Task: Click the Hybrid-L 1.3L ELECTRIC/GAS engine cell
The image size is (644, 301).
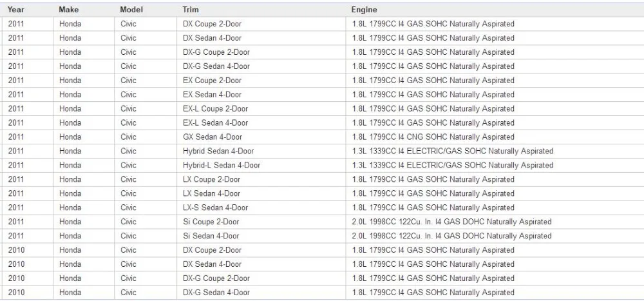Action: (x=495, y=165)
